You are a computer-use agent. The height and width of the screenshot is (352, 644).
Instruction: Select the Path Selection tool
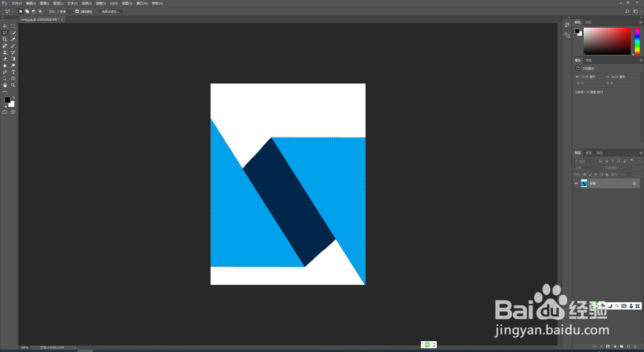5,79
